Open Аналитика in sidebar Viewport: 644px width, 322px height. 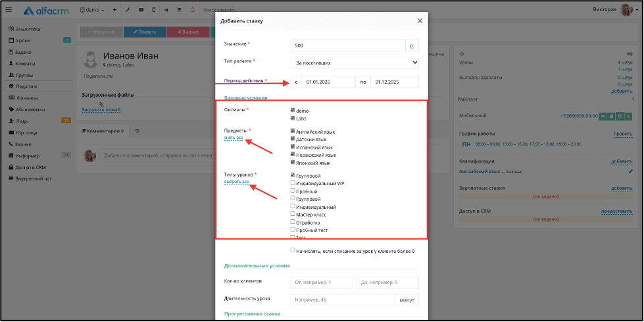[28, 29]
